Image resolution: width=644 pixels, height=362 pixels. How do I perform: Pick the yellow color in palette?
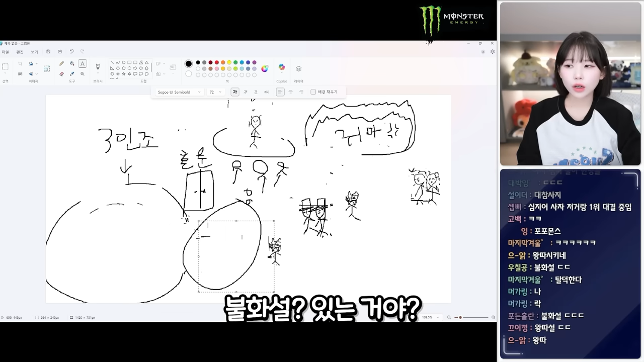pyautogui.click(x=229, y=62)
